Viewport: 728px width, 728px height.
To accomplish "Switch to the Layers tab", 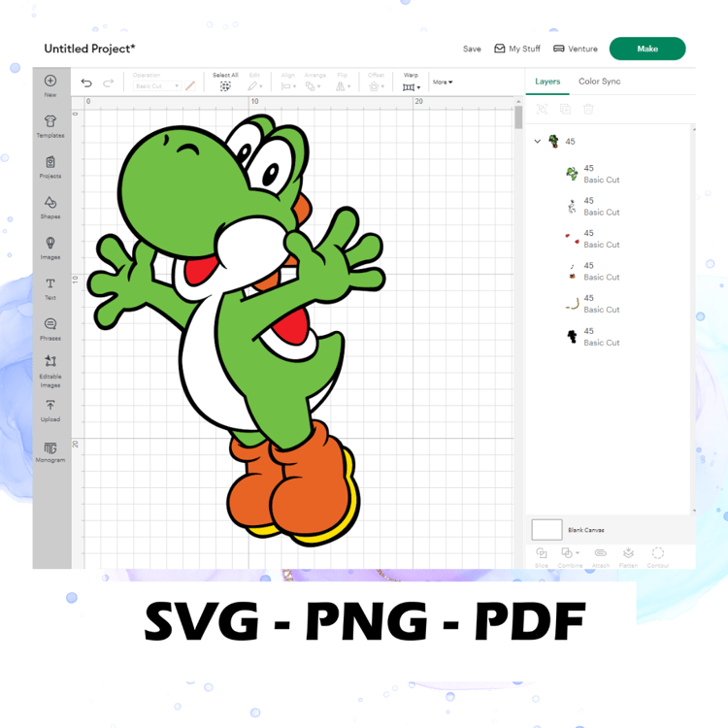I will pyautogui.click(x=547, y=82).
